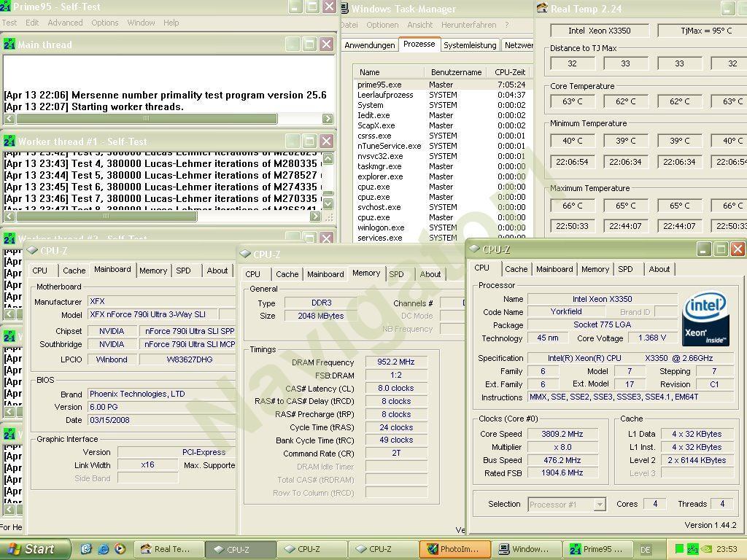Click the NVIDIA tray icon
Image resolution: width=747 pixels, height=560 pixels.
pos(707,549)
